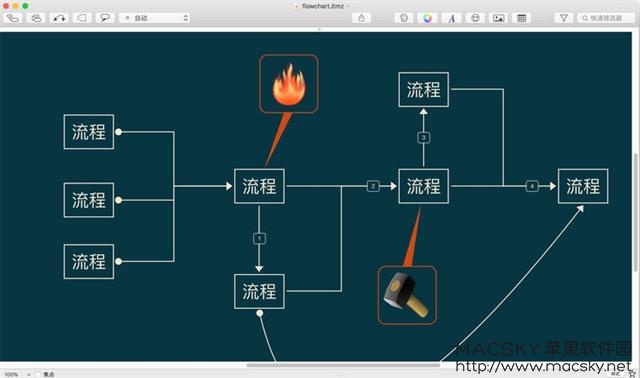This screenshot has width=640, height=378.
Task: Click the add sibling topic toolbar icon
Action: (36, 18)
